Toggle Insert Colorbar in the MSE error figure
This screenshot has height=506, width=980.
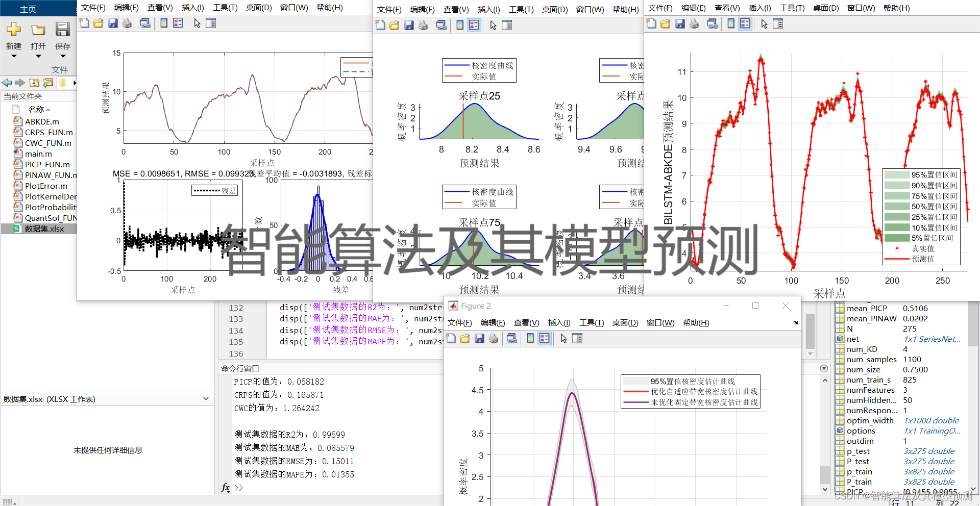(x=164, y=23)
